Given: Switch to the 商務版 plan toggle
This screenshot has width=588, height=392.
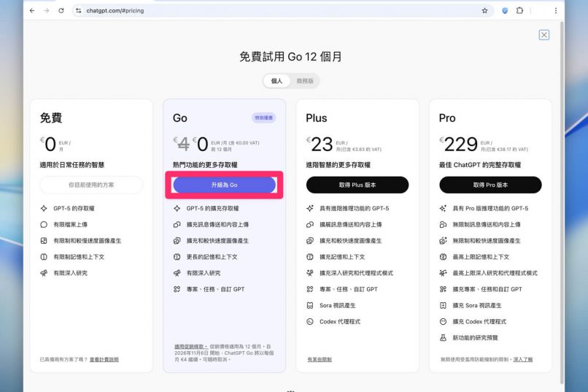Looking at the screenshot, I should [x=304, y=81].
